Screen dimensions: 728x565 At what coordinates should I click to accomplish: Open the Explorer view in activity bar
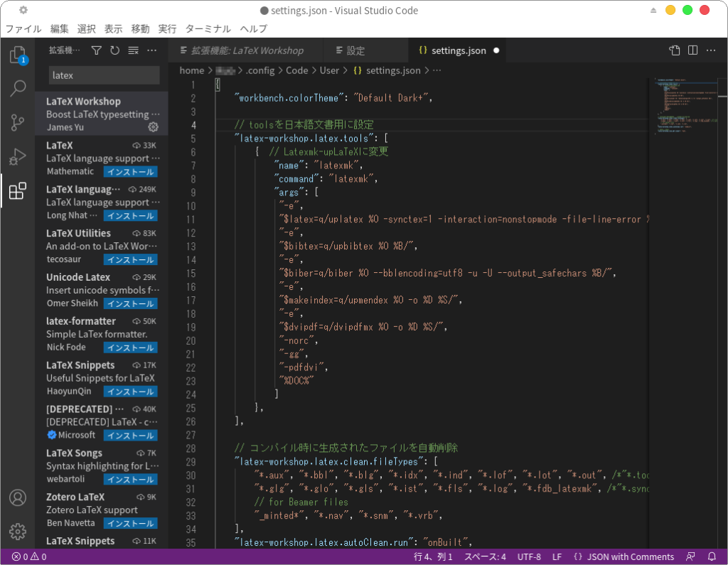(x=18, y=55)
